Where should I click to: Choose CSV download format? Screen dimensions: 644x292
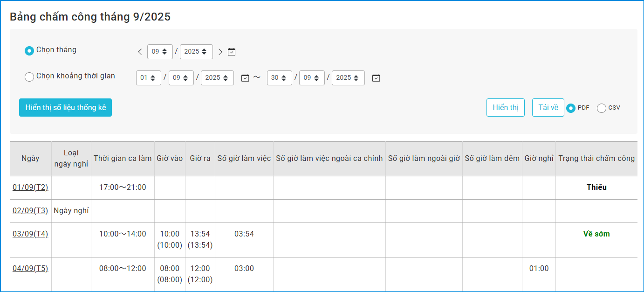pyautogui.click(x=602, y=108)
